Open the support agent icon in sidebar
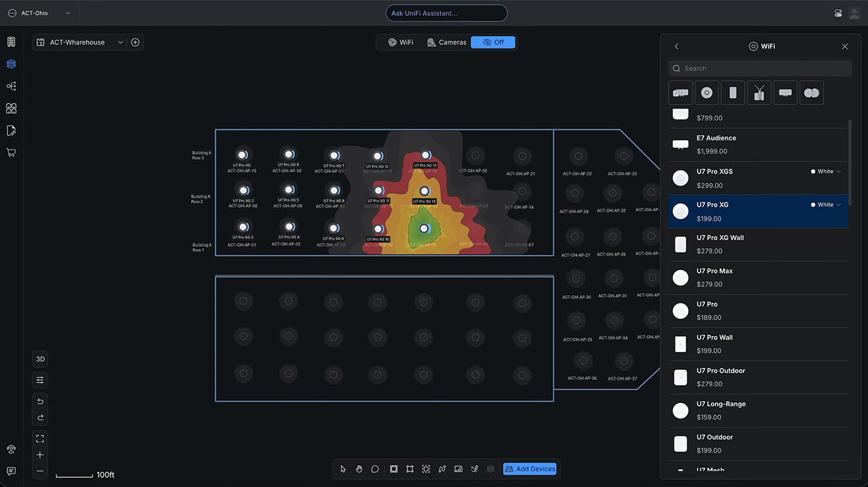The height and width of the screenshot is (487, 868). click(11, 449)
